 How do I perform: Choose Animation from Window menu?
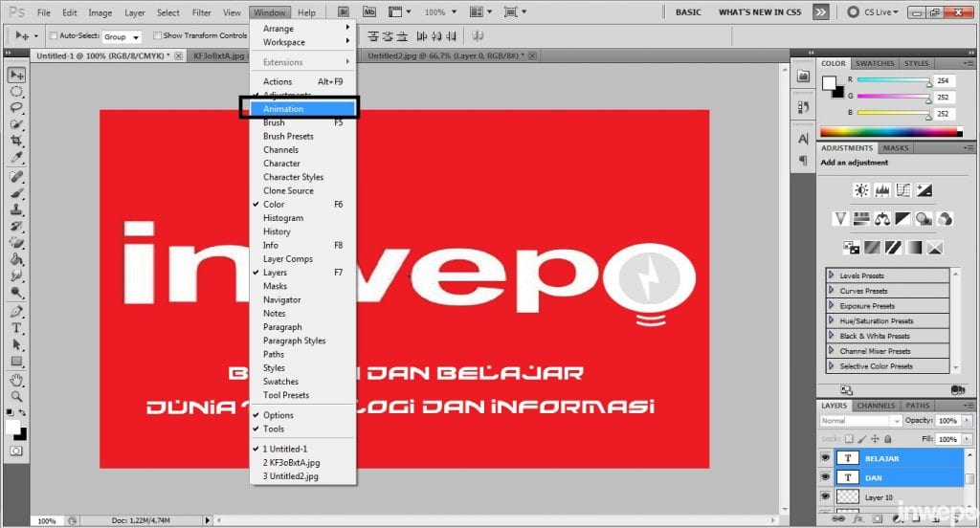[x=302, y=109]
